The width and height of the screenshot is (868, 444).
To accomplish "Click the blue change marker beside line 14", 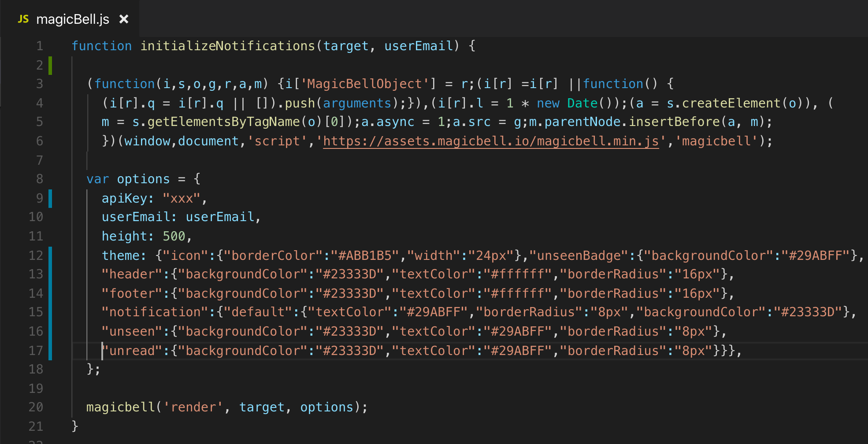I will [50, 293].
